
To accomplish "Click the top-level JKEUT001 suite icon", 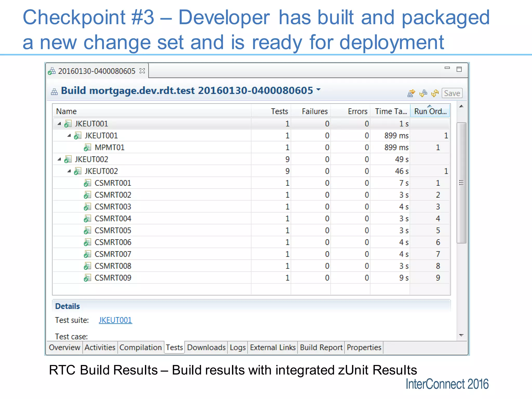I will tap(68, 124).
